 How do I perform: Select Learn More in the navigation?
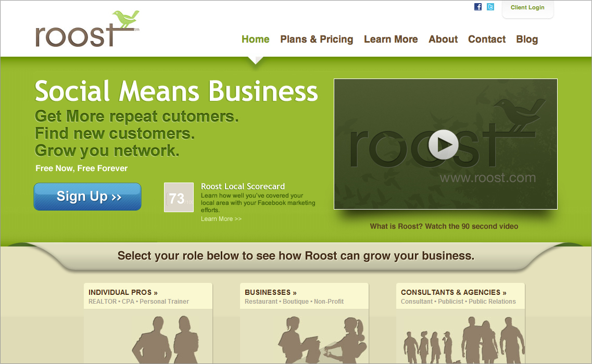(391, 39)
